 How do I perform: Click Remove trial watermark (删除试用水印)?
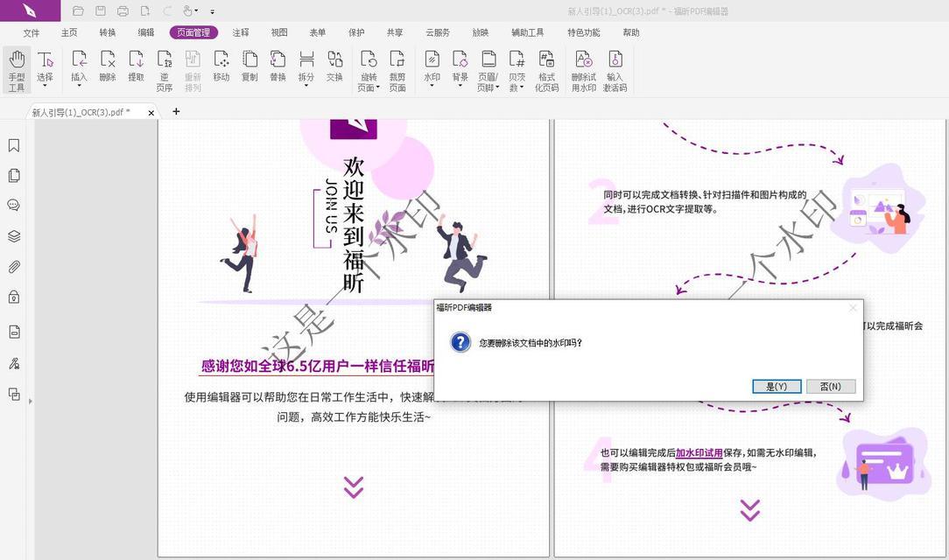583,70
